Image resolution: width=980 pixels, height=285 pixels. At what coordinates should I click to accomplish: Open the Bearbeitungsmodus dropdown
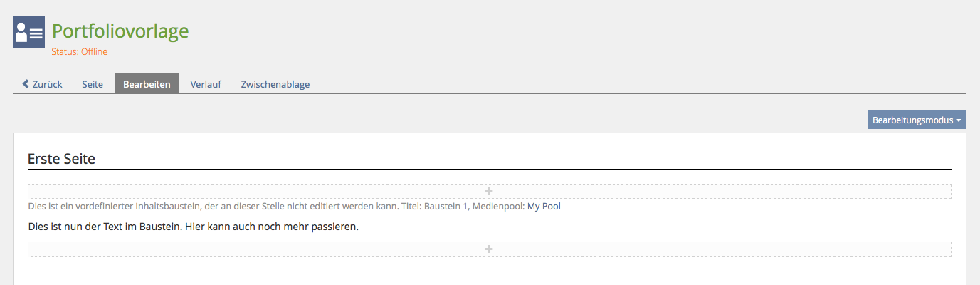912,120
